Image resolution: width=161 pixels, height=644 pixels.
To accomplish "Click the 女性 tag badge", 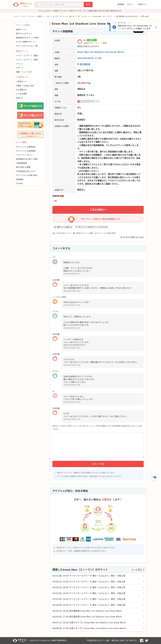I will pyautogui.click(x=79, y=101).
